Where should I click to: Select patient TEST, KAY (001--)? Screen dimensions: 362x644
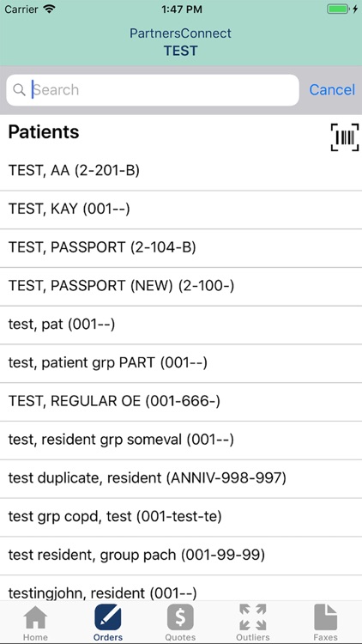[181, 210]
